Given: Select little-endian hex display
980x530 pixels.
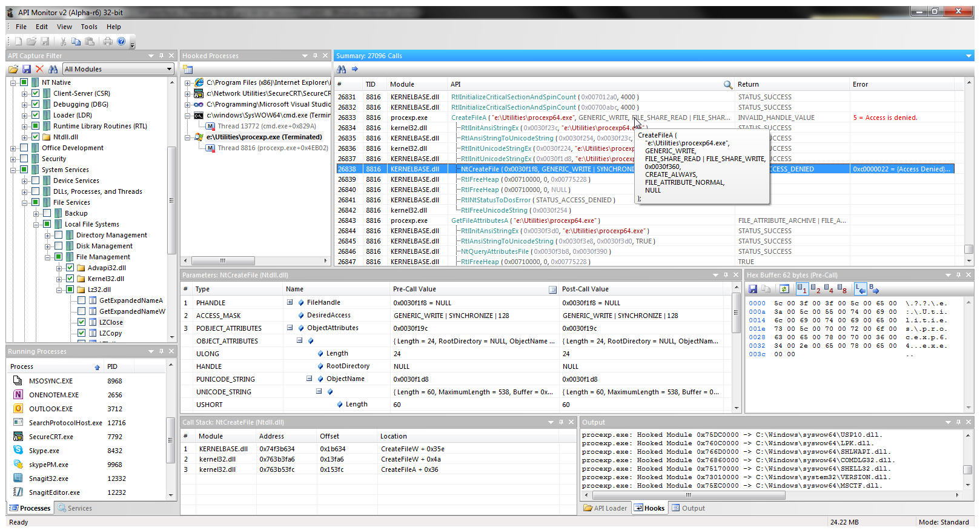Looking at the screenshot, I should pos(860,289).
